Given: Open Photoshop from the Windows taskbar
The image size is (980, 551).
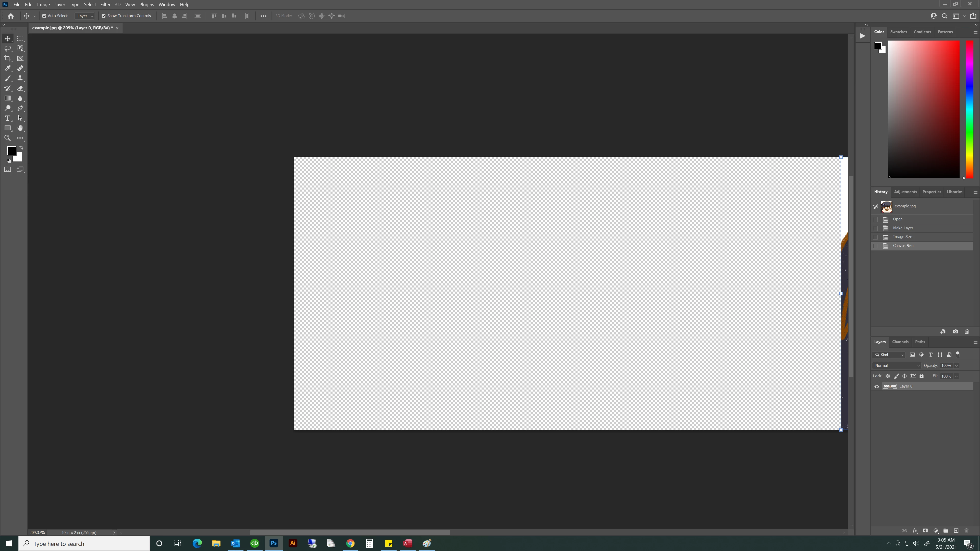Looking at the screenshot, I should pyautogui.click(x=274, y=543).
